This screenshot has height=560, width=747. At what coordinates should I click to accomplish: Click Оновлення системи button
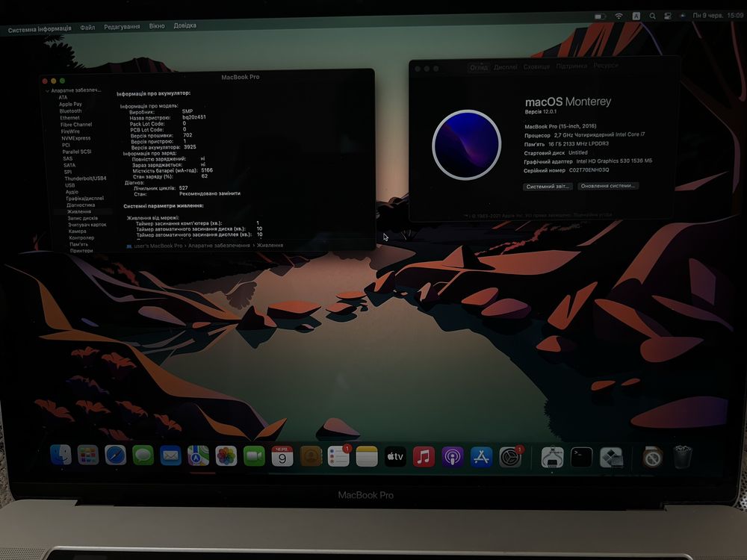pyautogui.click(x=607, y=186)
